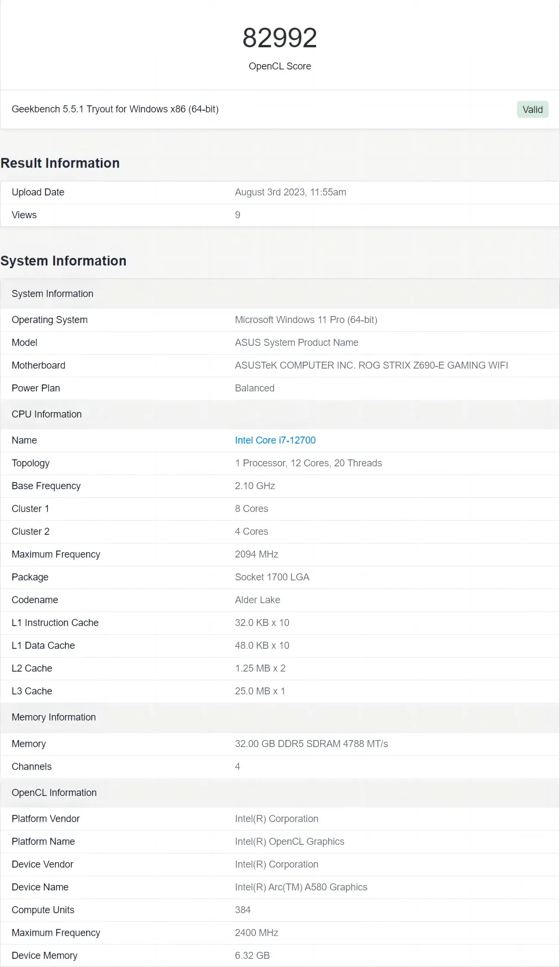Image resolution: width=560 pixels, height=967 pixels.
Task: Click the Views count value 9
Action: 237,215
